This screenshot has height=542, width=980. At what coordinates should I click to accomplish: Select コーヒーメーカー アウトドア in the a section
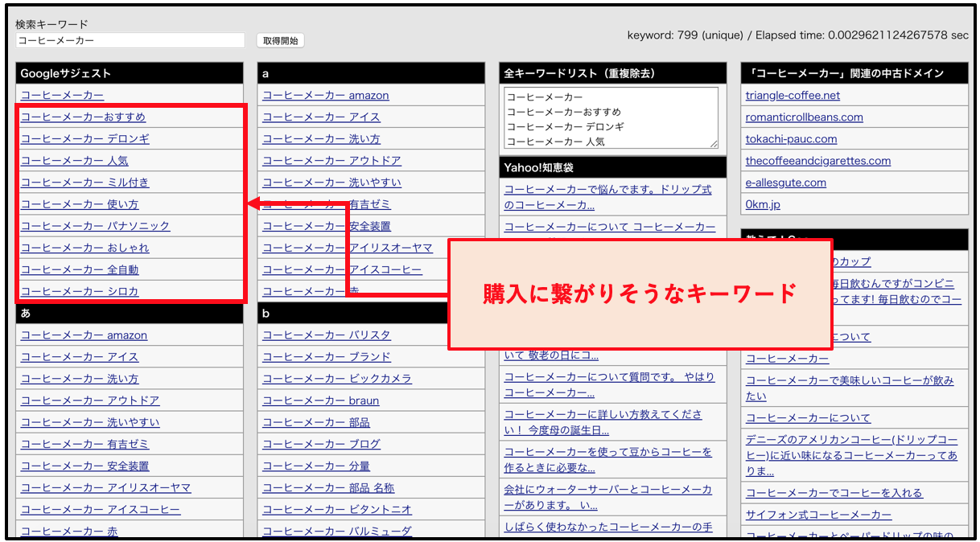coord(331,161)
